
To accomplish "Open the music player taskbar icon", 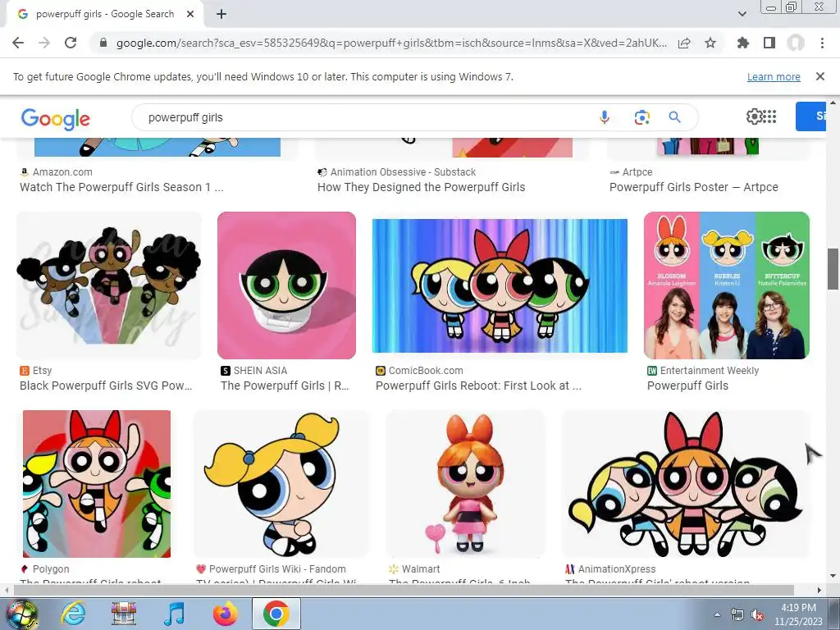I will point(174,614).
